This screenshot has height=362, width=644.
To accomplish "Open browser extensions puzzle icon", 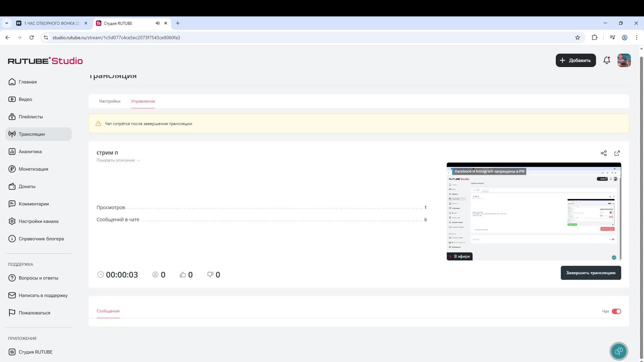I will pyautogui.click(x=594, y=38).
